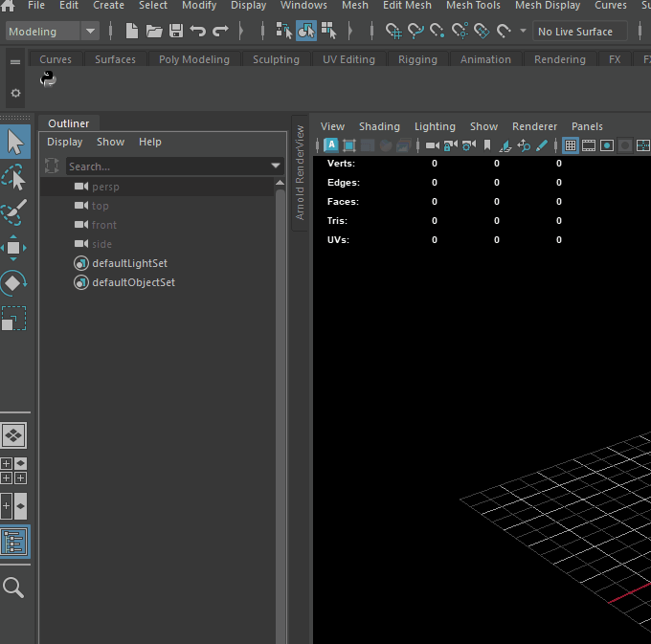The height and width of the screenshot is (644, 651).
Task: Click the Save scene icon
Action: tap(175, 32)
